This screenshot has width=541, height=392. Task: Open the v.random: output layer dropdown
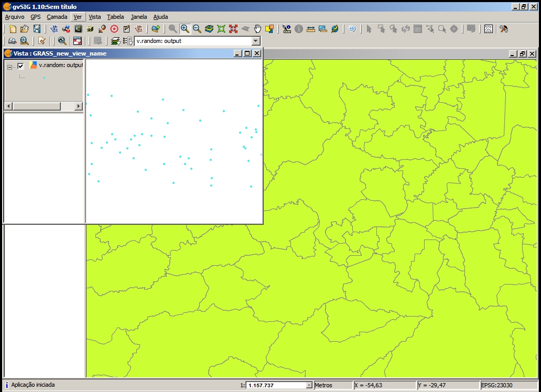[256, 41]
